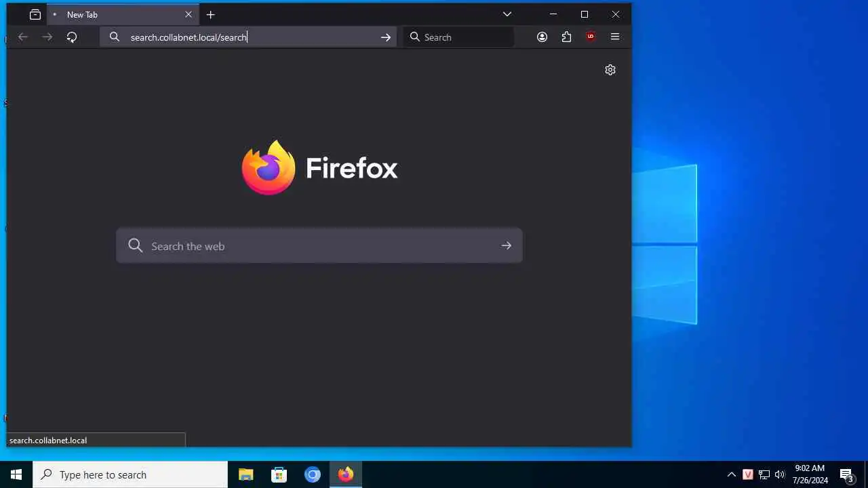Select the New Tab tab
The height and width of the screenshot is (488, 868).
point(123,14)
